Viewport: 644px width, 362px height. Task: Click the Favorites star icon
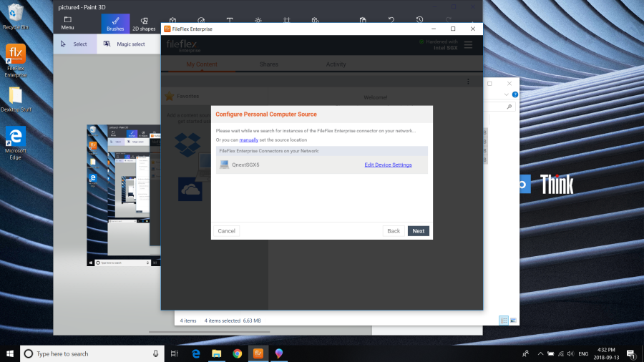click(169, 96)
